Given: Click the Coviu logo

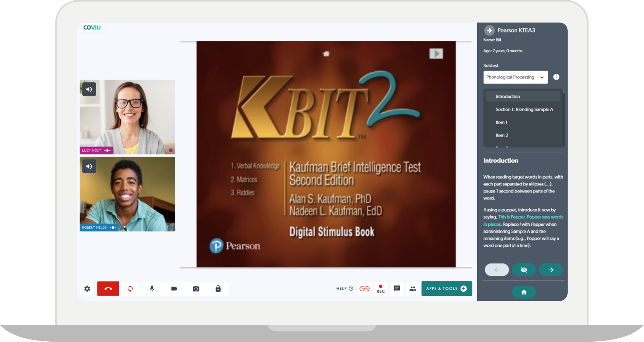Looking at the screenshot, I should coord(92,27).
